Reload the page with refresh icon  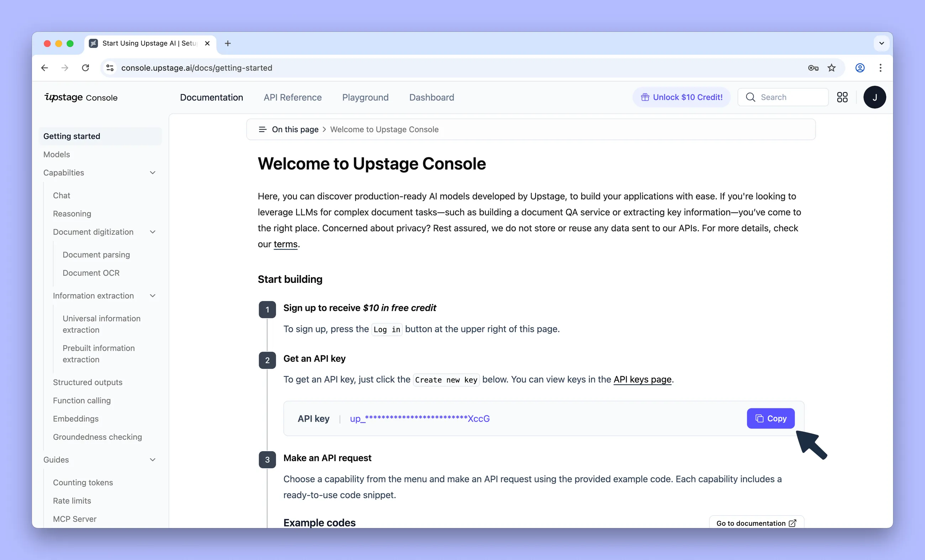(86, 68)
